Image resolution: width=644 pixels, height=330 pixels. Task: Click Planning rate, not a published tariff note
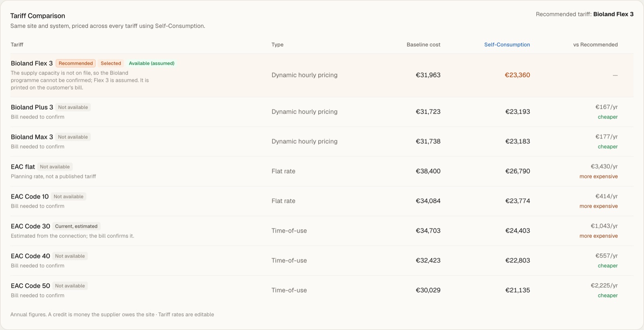54,176
